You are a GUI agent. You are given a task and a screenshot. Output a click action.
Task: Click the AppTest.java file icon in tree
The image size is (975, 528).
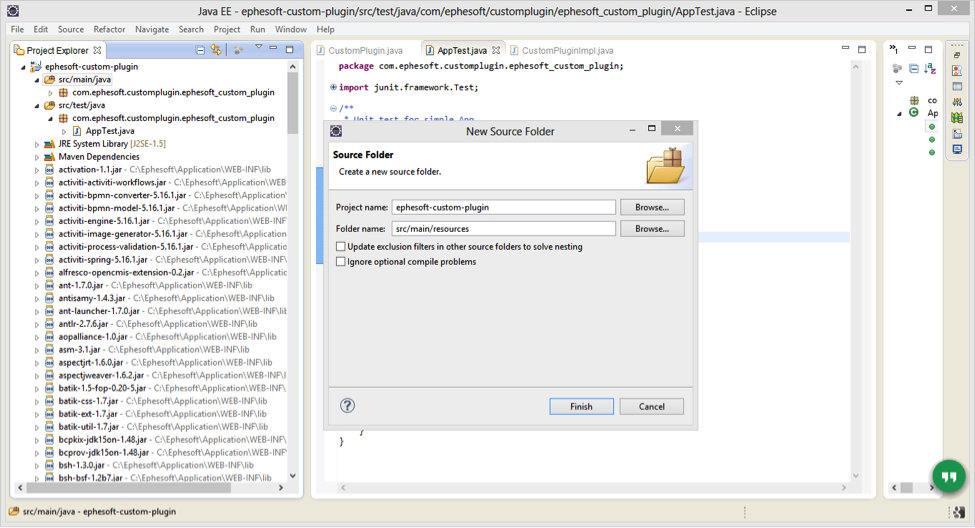coord(76,131)
